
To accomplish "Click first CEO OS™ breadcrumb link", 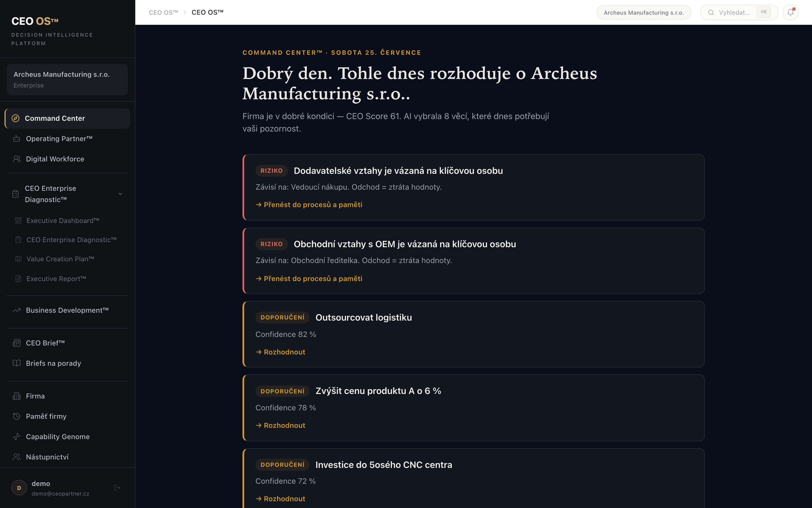I will (164, 12).
